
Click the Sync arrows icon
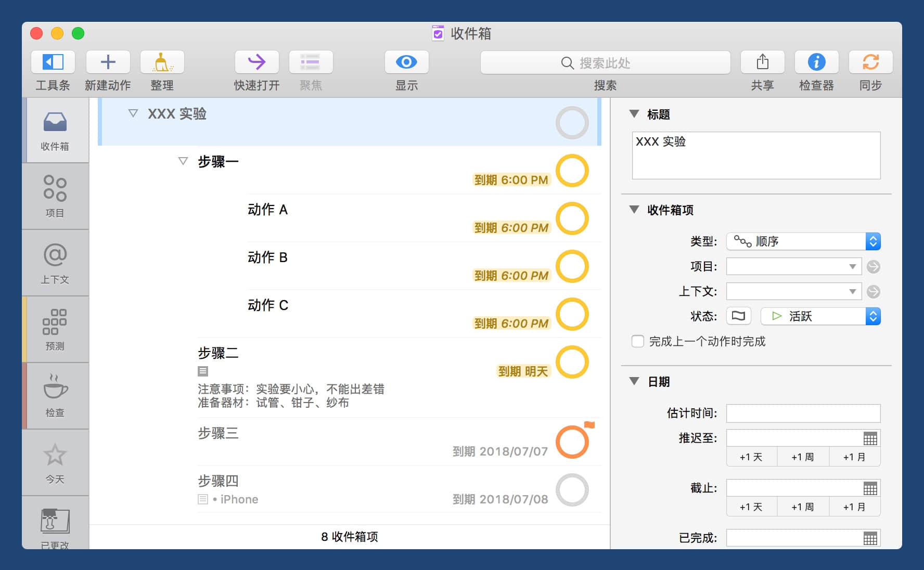pos(870,62)
